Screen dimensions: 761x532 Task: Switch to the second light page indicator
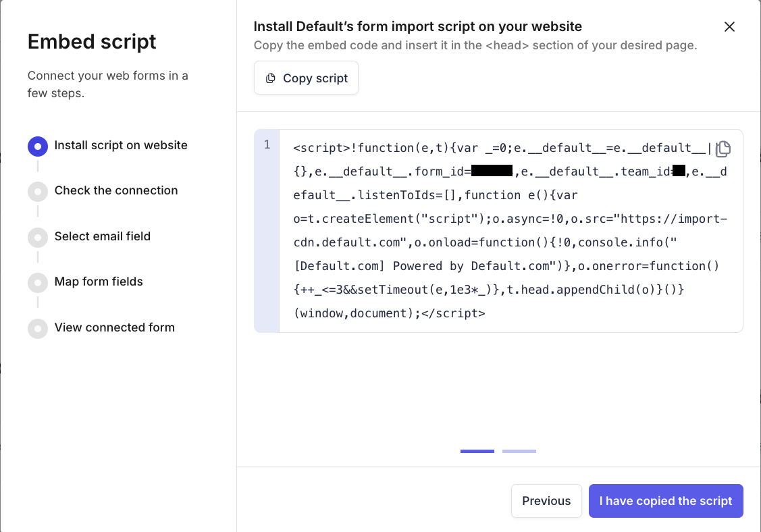tap(519, 451)
